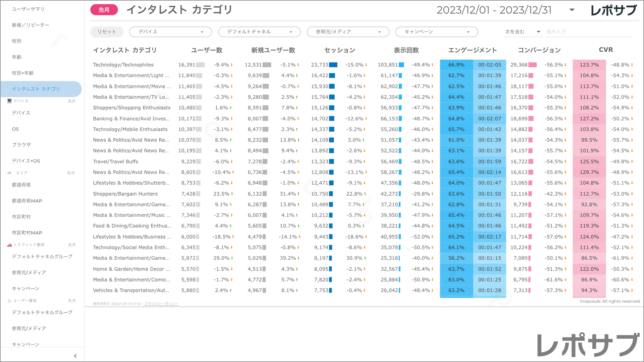644x362 pixels.
Task: Click the laptop icon beside デバイス section
Action: click(x=9, y=101)
